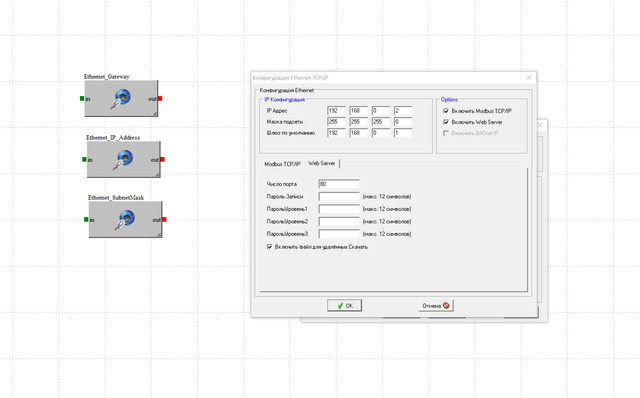The width and height of the screenshot is (640, 398).
Task: Focus the port number field showing 80
Action: tap(339, 184)
